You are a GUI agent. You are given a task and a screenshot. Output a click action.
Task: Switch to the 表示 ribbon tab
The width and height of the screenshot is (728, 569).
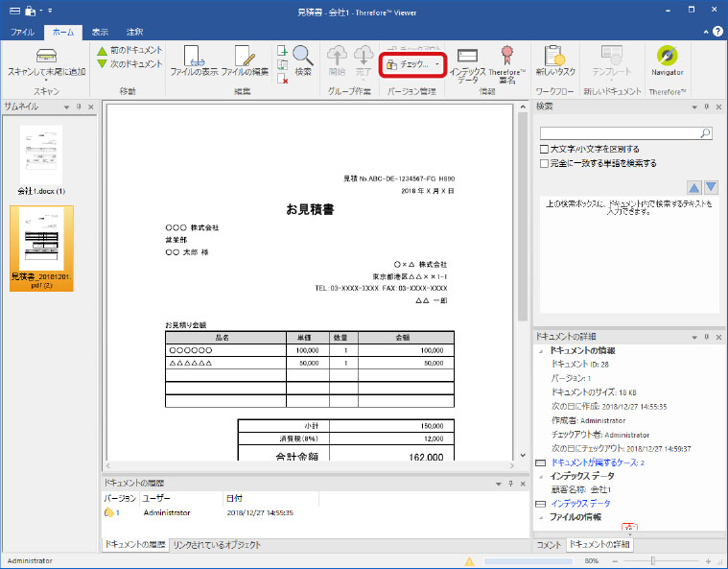(100, 32)
